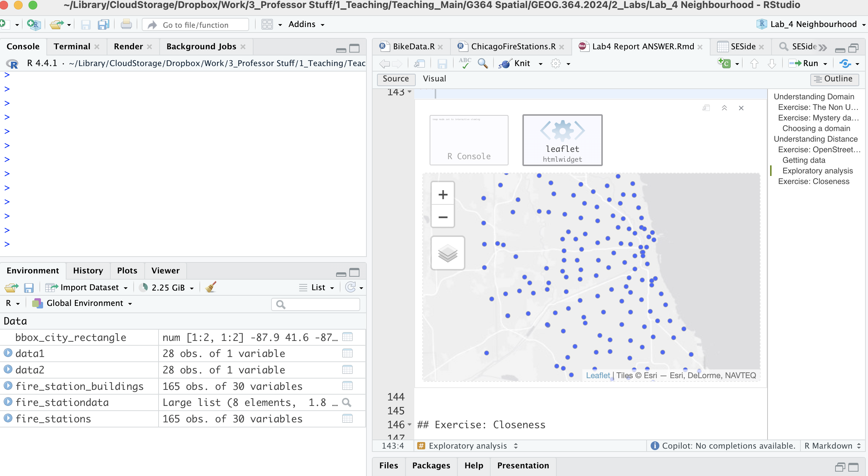Click the leaflet map zoom in button
The height and width of the screenshot is (476, 868).
(443, 195)
